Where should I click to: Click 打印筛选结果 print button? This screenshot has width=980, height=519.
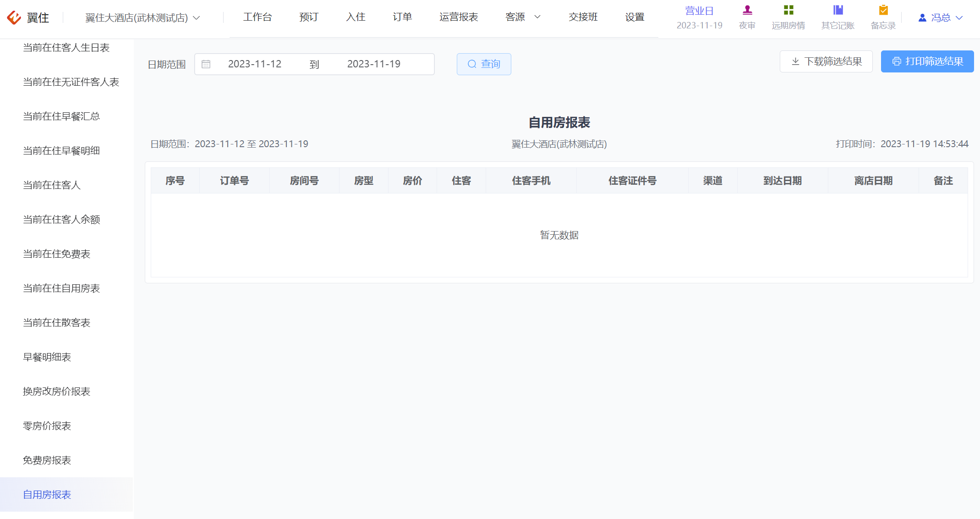pos(927,61)
